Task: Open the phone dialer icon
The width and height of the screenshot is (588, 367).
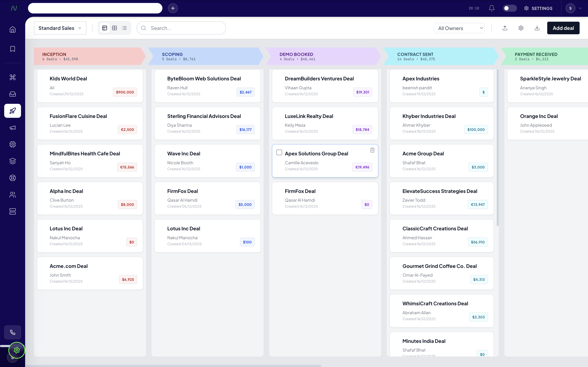Action: (13, 332)
